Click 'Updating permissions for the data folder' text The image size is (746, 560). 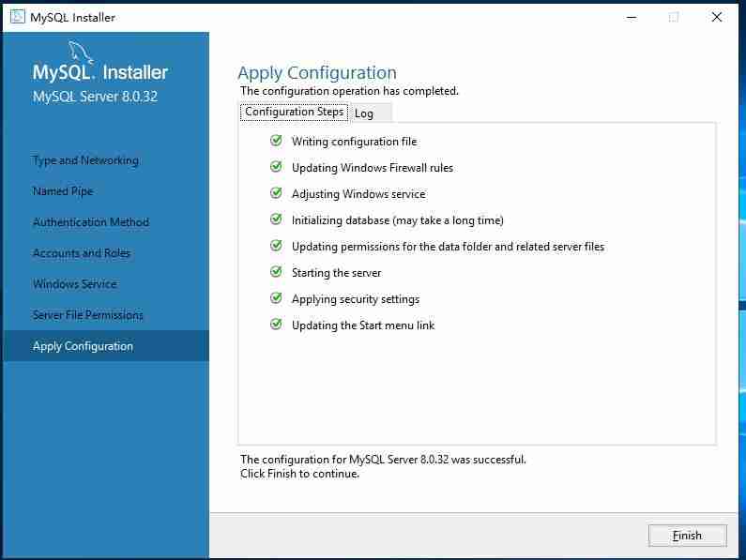(449, 247)
